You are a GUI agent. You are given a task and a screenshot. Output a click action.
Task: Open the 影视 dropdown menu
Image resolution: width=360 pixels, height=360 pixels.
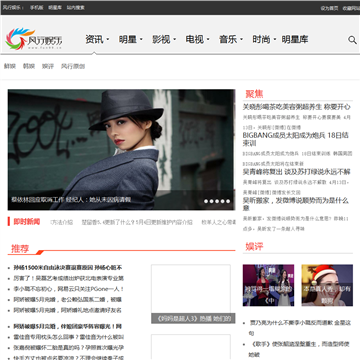pyautogui.click(x=164, y=39)
